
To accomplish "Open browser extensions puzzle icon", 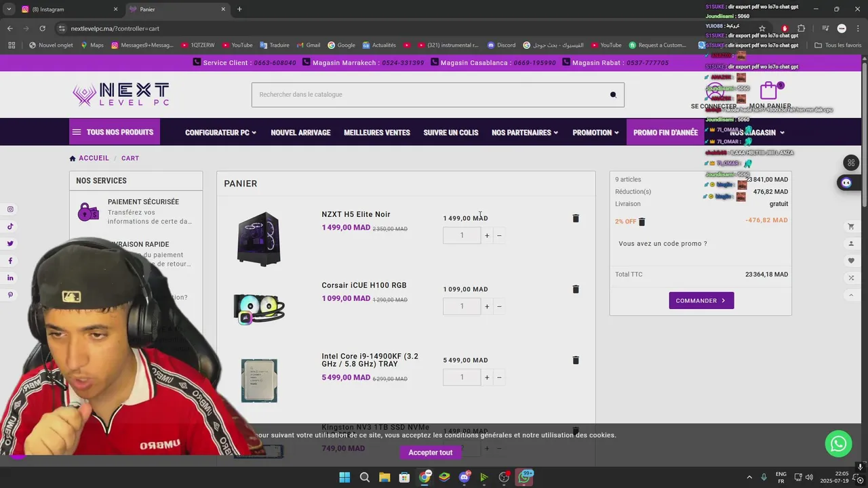I will pyautogui.click(x=802, y=28).
